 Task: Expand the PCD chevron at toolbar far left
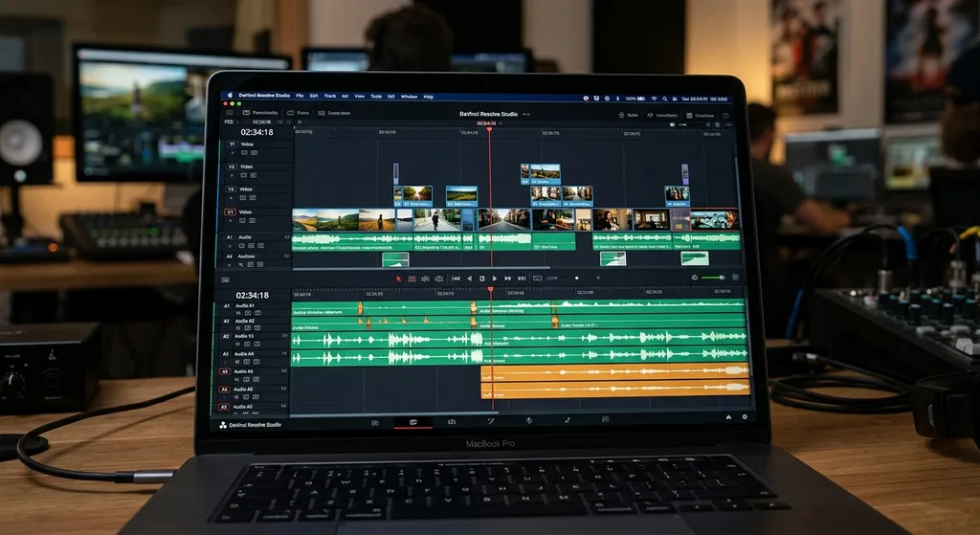[237, 122]
